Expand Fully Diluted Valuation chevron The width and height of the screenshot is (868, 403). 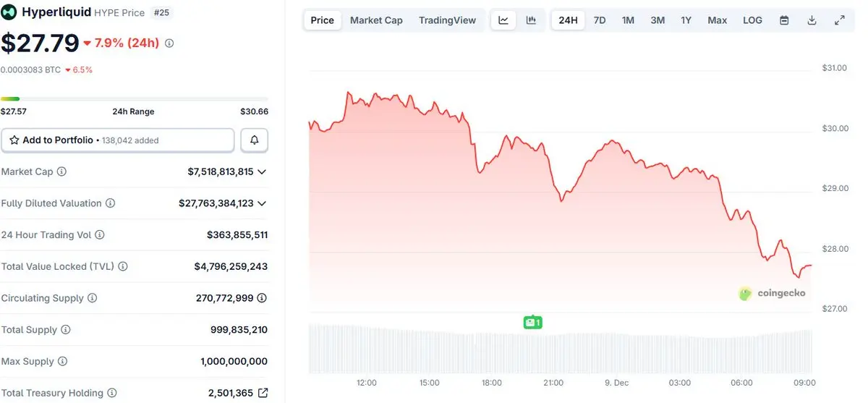(262, 203)
